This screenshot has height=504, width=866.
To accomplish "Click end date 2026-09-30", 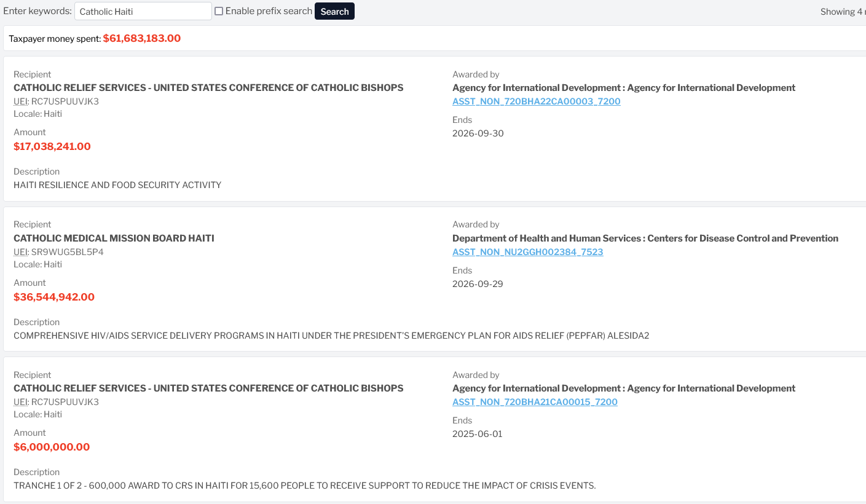I will pos(478,133).
